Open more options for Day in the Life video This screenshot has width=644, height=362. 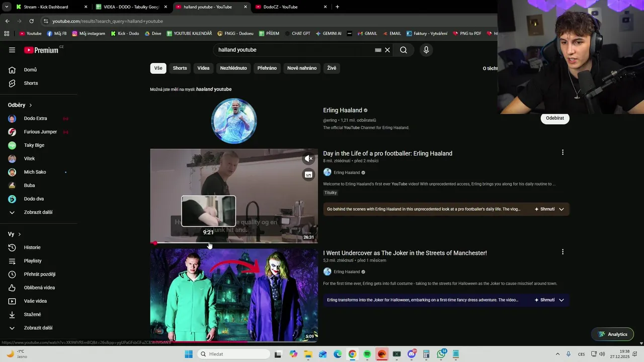tap(562, 152)
